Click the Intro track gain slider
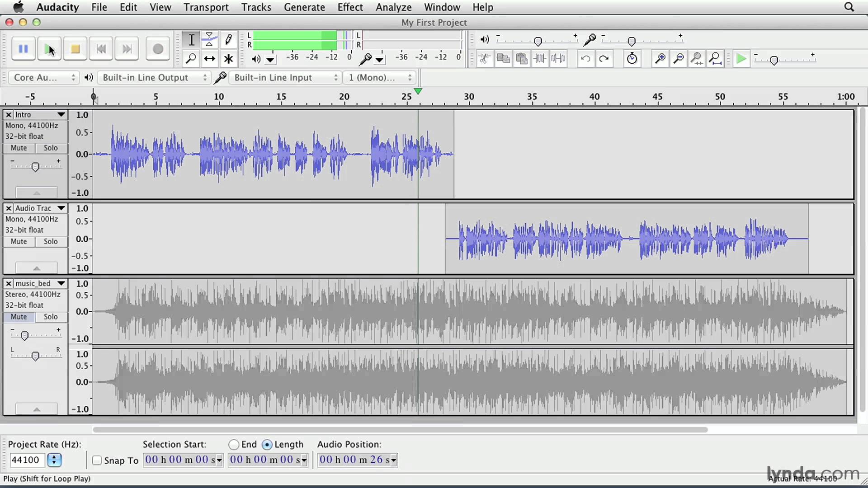The height and width of the screenshot is (488, 868). 35,167
